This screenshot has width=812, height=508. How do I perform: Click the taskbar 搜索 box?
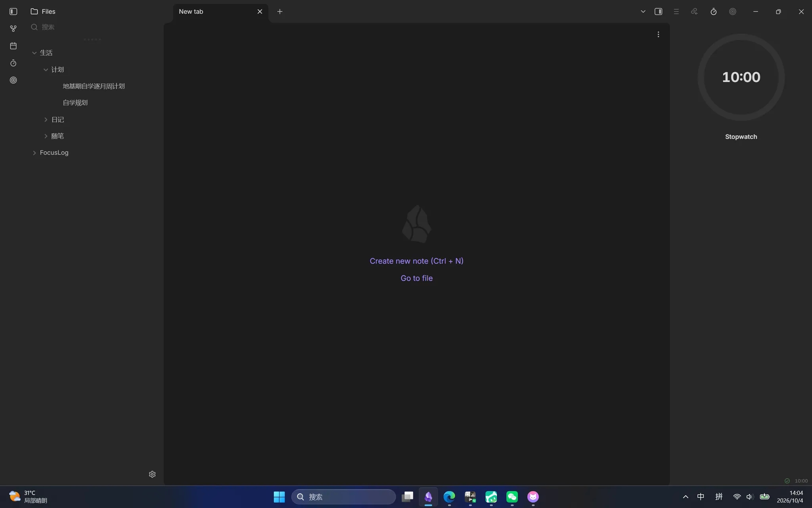coord(343,496)
